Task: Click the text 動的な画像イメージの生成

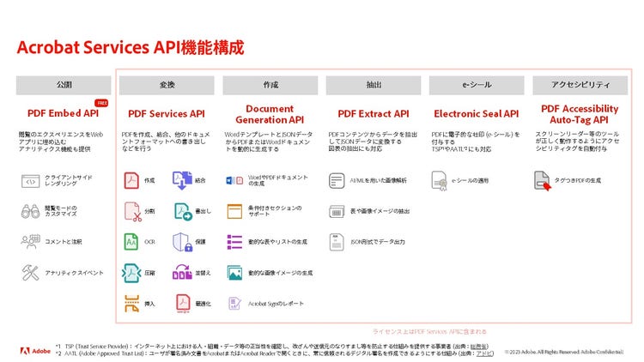Action: tap(280, 273)
